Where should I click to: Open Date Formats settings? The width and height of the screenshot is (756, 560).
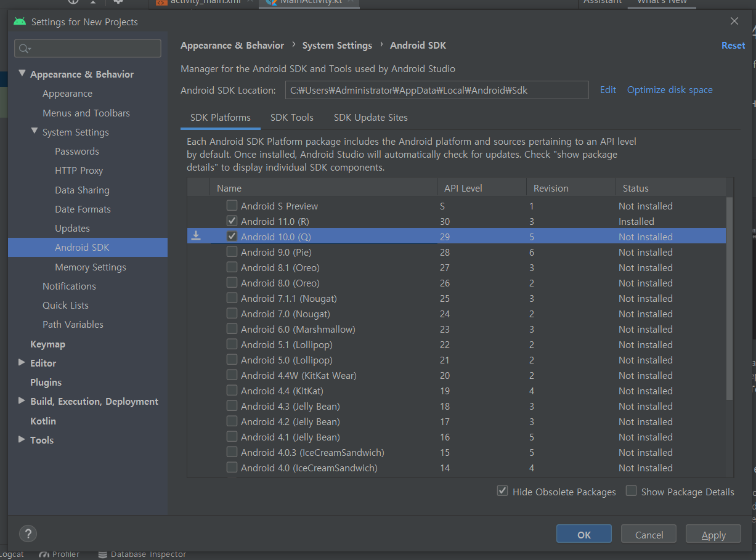pos(83,209)
